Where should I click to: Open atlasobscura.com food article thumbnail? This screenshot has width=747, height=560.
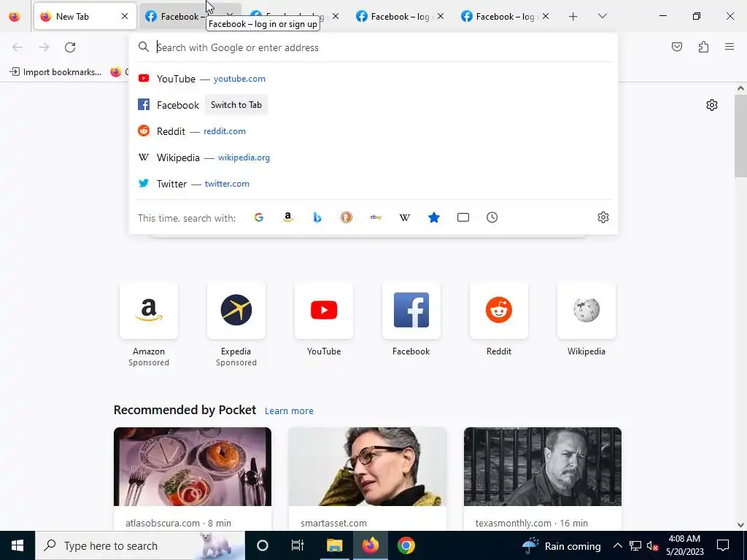click(193, 467)
